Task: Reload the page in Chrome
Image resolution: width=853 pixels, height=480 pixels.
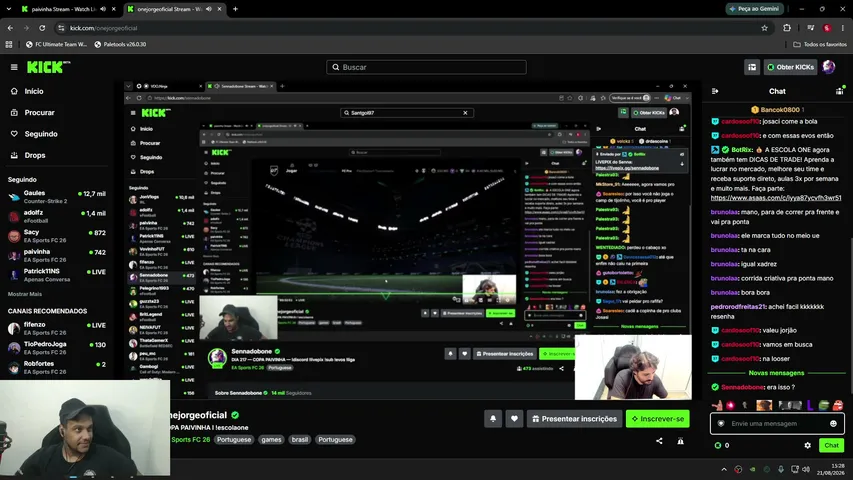Action: pos(42,28)
